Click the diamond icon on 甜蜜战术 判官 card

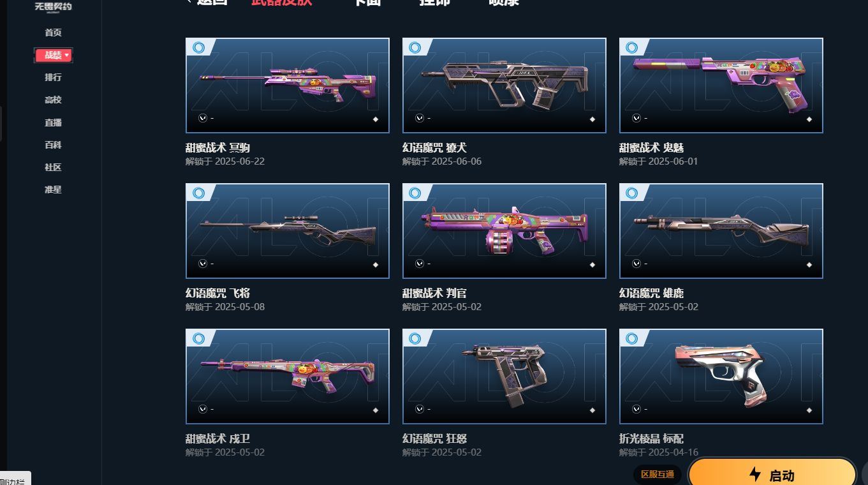point(592,264)
